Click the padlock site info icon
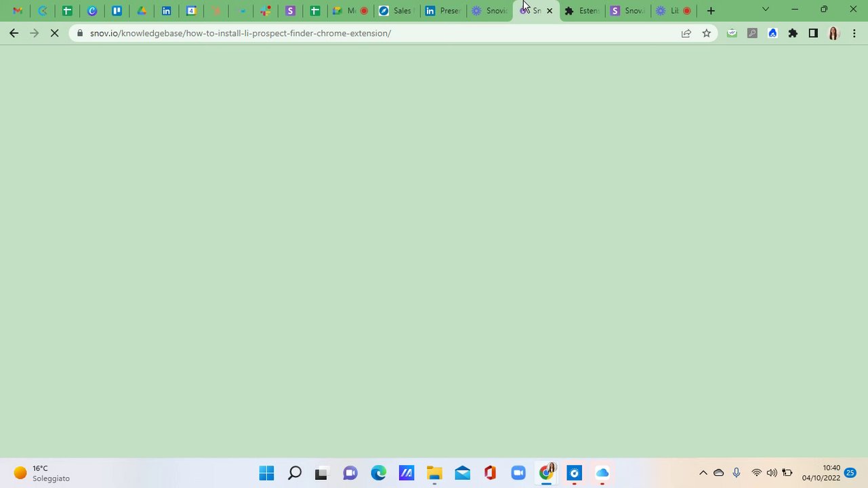 (x=80, y=33)
